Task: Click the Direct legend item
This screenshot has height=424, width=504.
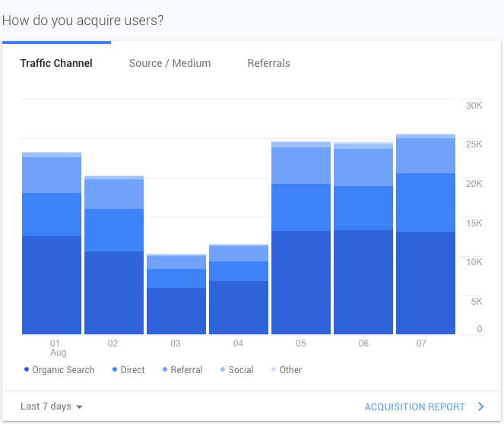Action: point(128,370)
